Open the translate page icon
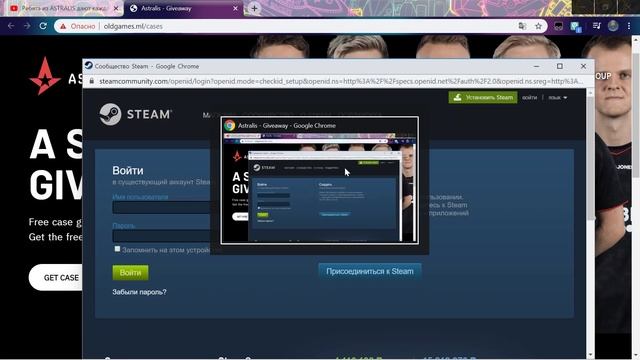The width and height of the screenshot is (640, 360). [x=522, y=26]
